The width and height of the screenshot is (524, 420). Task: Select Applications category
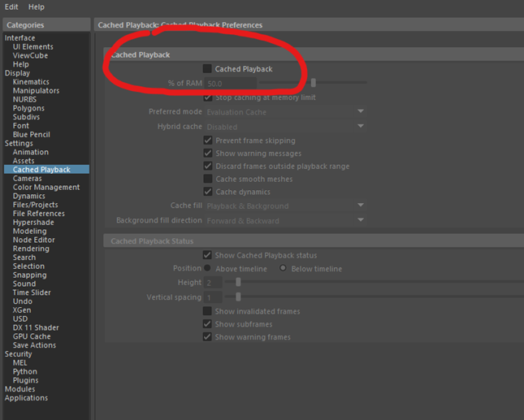[26, 398]
